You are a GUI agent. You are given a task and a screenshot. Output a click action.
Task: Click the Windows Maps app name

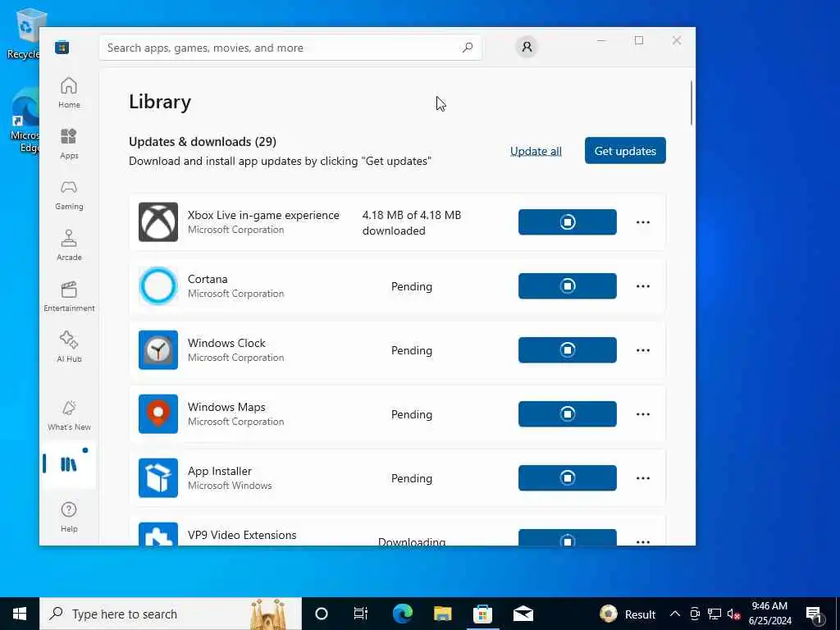point(226,407)
